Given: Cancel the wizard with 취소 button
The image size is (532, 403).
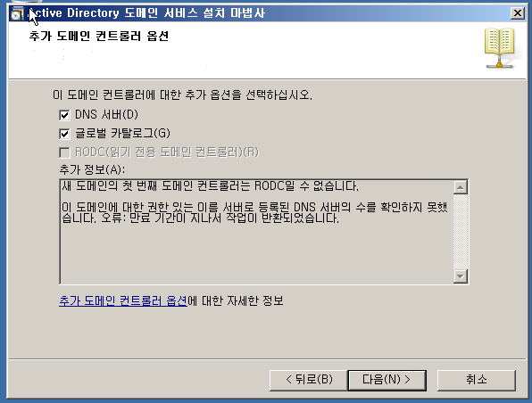Looking at the screenshot, I should click(x=477, y=380).
